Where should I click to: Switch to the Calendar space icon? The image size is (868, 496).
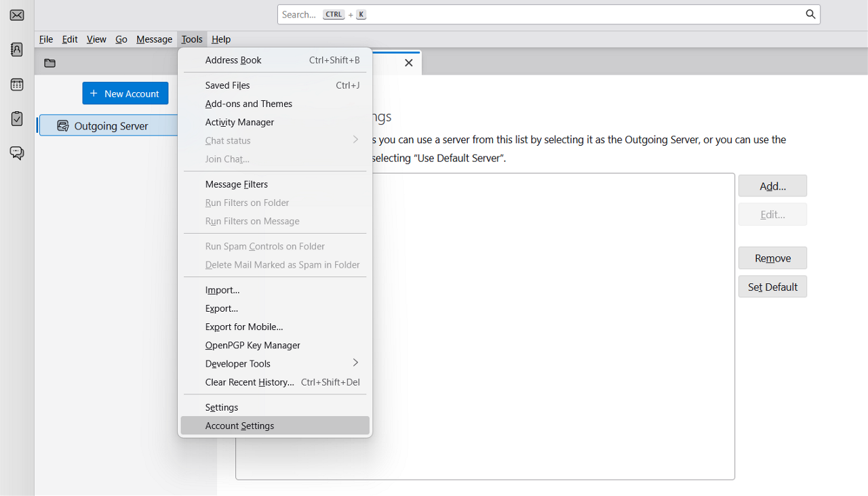pyautogui.click(x=17, y=85)
